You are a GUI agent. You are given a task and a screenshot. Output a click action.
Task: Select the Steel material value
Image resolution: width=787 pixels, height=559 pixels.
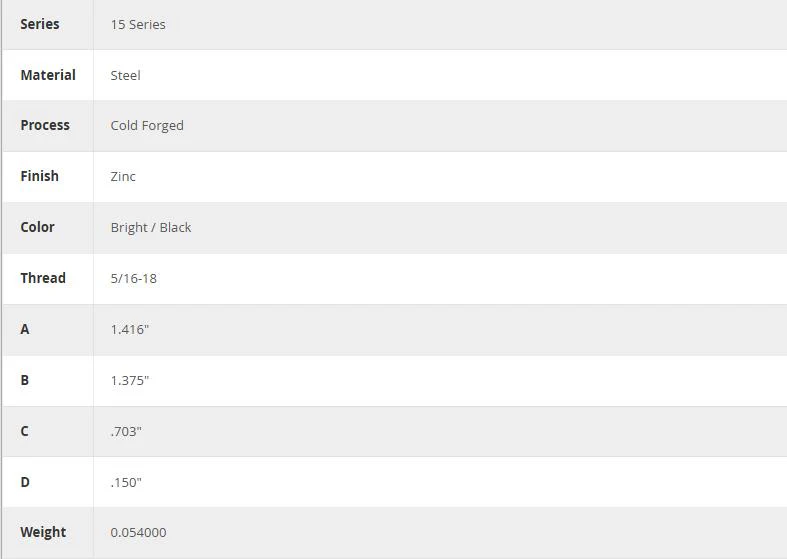point(125,76)
